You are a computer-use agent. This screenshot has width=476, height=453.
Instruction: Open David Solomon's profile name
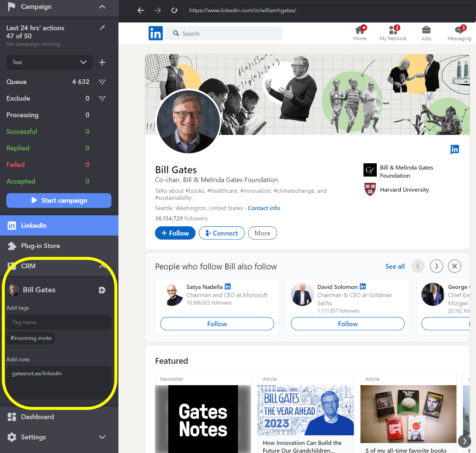(337, 287)
